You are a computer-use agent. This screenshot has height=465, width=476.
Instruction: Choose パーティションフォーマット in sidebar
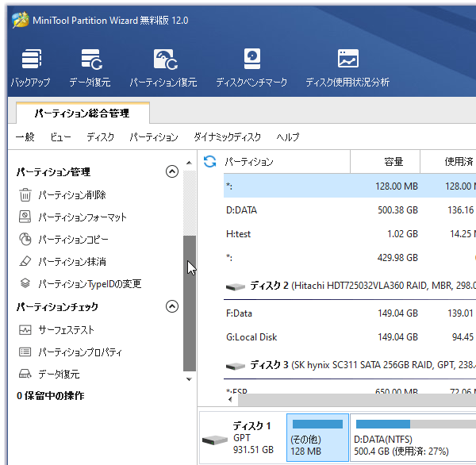[83, 217]
